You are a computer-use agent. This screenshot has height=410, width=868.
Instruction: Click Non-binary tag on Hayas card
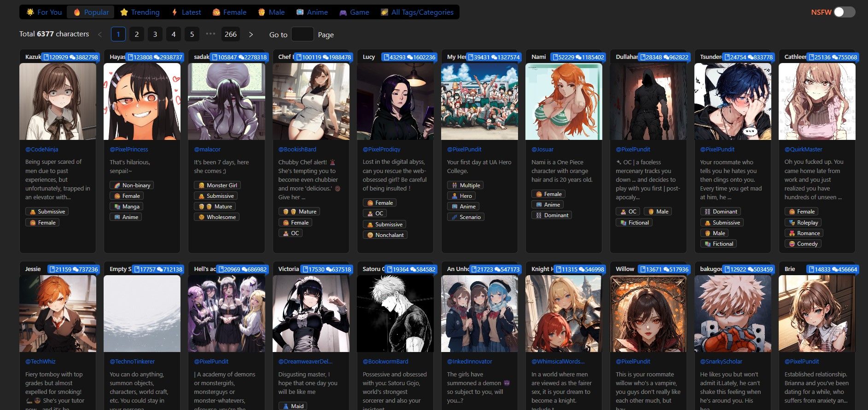point(132,185)
